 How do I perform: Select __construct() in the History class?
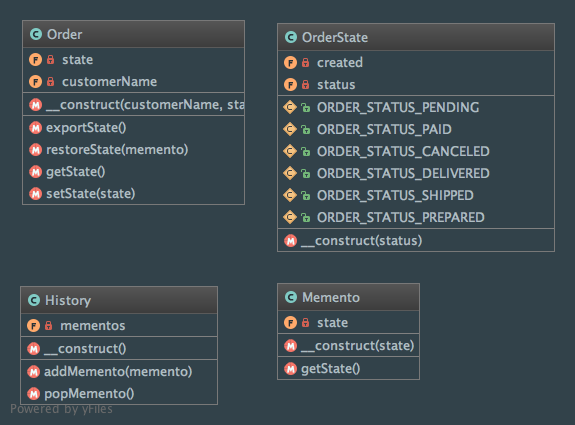tap(85, 349)
